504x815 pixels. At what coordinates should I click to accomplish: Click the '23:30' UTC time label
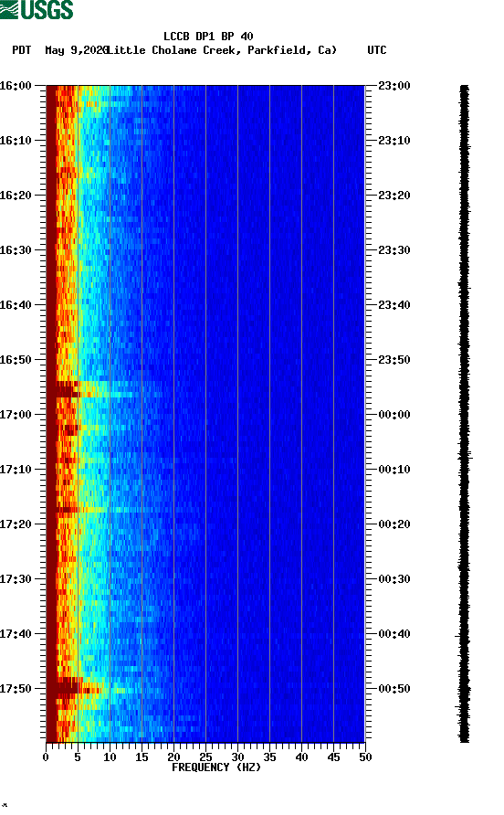(x=394, y=250)
